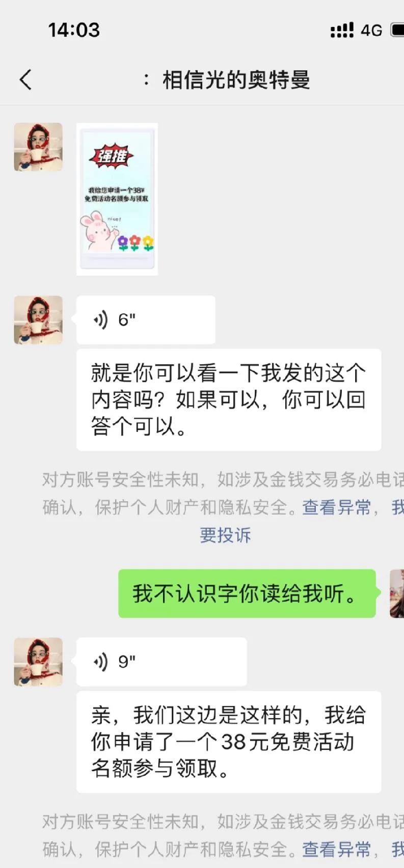Tap the sender avatar beside the image message
Image resolution: width=404 pixels, height=868 pixels.
(38, 147)
